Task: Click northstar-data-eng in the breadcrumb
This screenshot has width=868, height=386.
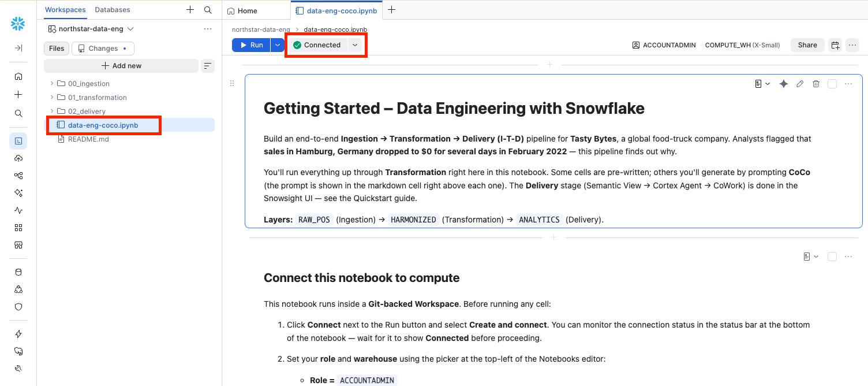Action: coord(261,29)
